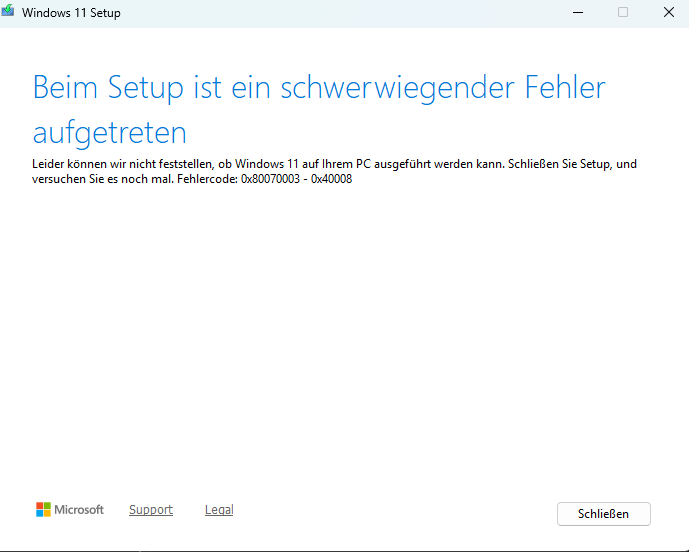Image resolution: width=689 pixels, height=552 pixels.
Task: Click the error code text 0x80070003 - 0x40008
Action: (296, 179)
